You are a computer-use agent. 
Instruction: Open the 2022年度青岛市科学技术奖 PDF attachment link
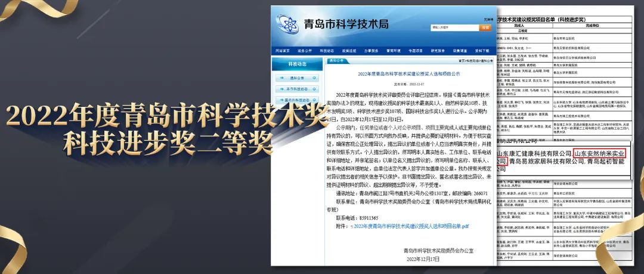(x=411, y=227)
